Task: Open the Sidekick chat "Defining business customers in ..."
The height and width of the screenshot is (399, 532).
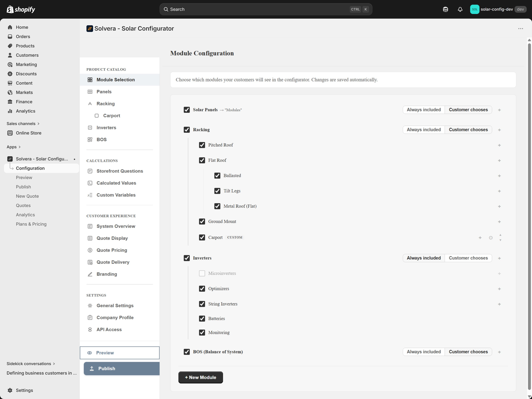Action: point(42,373)
